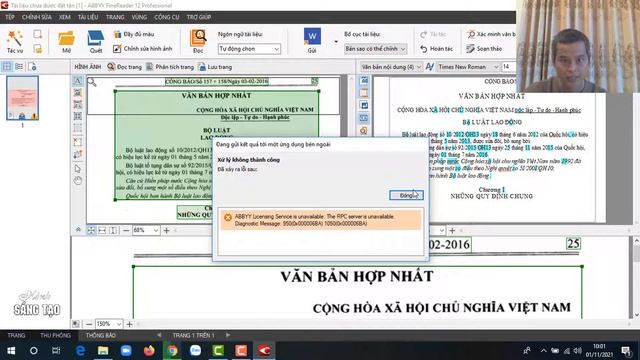Select the draw table area tool
This screenshot has height=360, width=640.
coord(78,116)
